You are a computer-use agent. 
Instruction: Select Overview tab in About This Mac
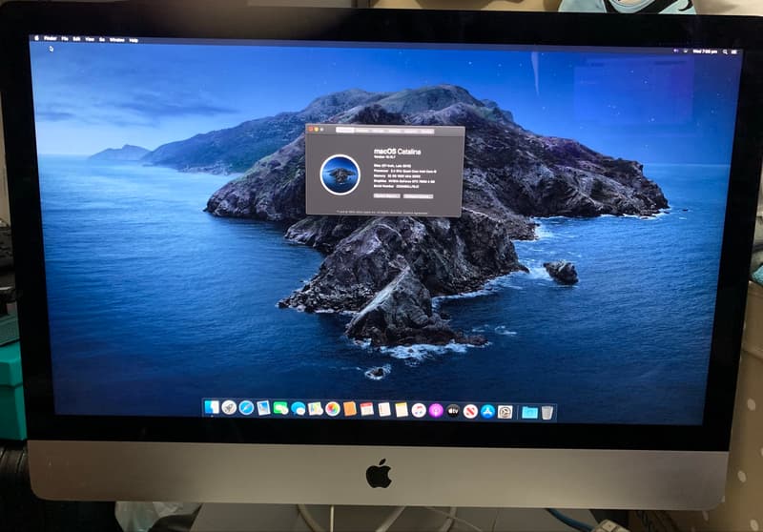[x=345, y=131]
